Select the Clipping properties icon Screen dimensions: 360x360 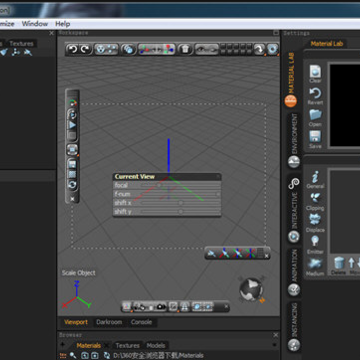pyautogui.click(x=315, y=201)
